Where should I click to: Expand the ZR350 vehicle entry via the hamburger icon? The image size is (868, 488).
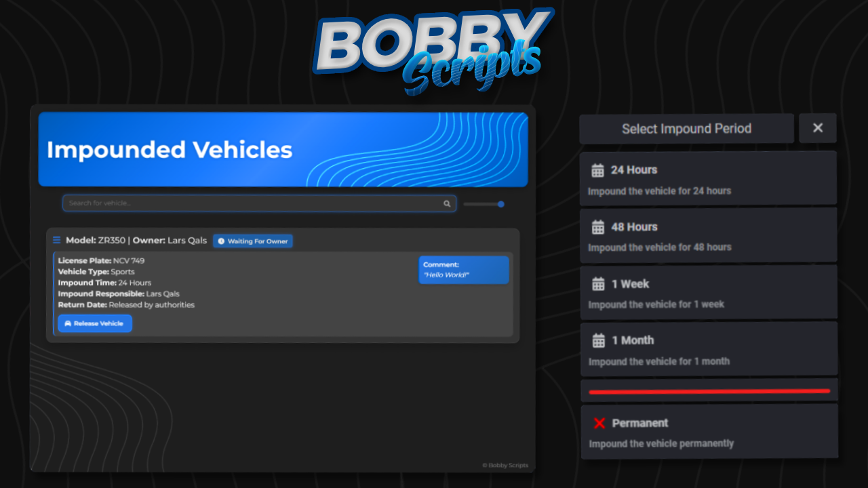point(56,239)
